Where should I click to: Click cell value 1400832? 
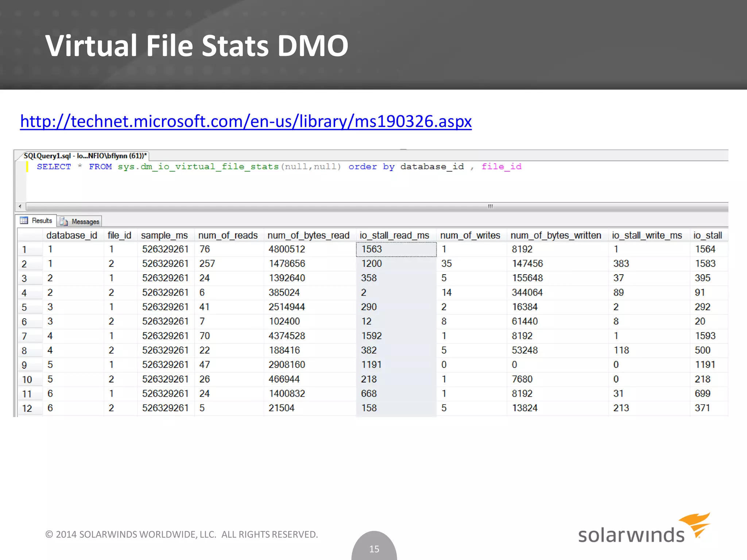[x=287, y=394]
